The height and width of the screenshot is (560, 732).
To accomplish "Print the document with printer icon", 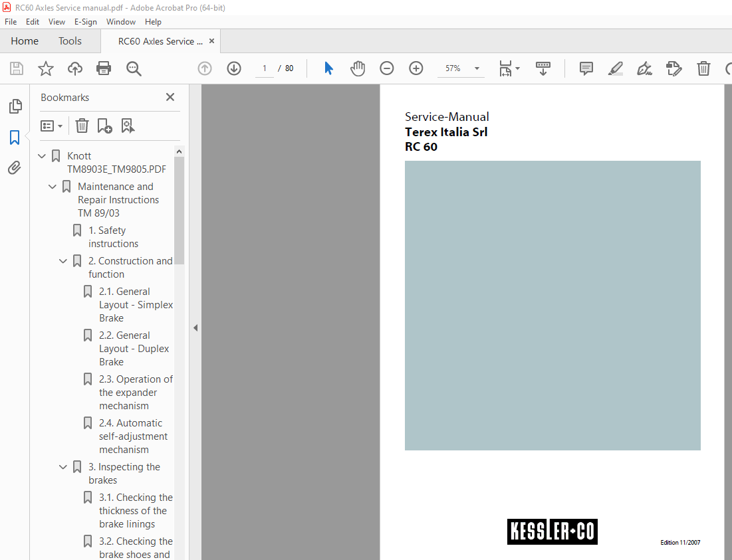I will [104, 68].
